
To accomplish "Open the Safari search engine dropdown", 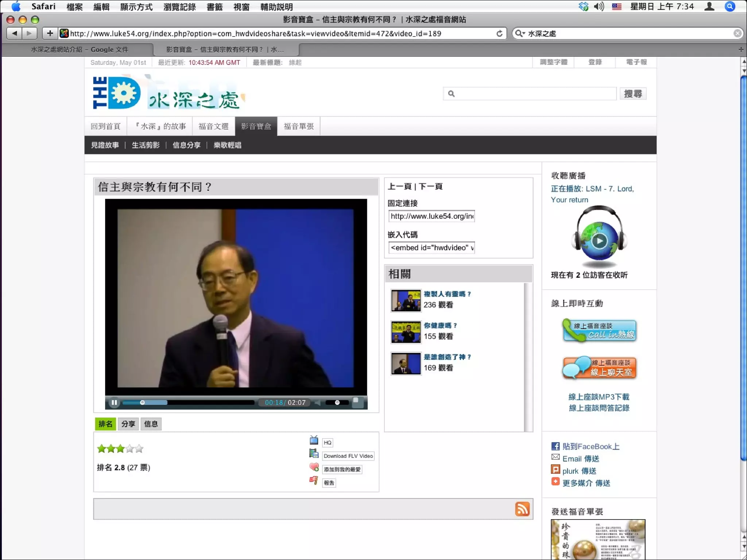I will [x=520, y=34].
